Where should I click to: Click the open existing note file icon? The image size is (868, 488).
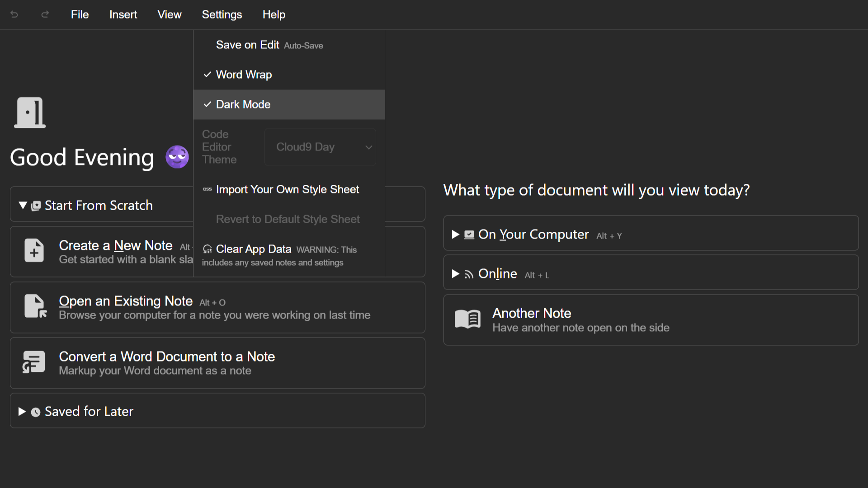[x=35, y=306]
